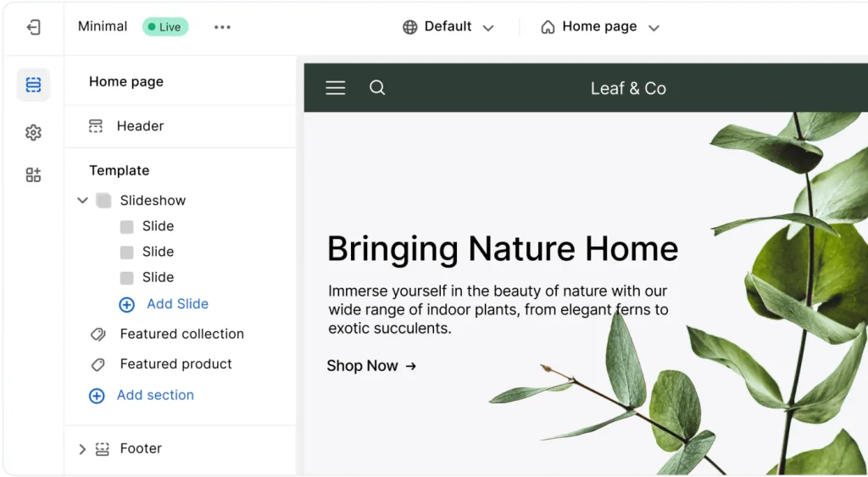868x477 pixels.
Task: Click the Header section icon
Action: pyautogui.click(x=96, y=126)
